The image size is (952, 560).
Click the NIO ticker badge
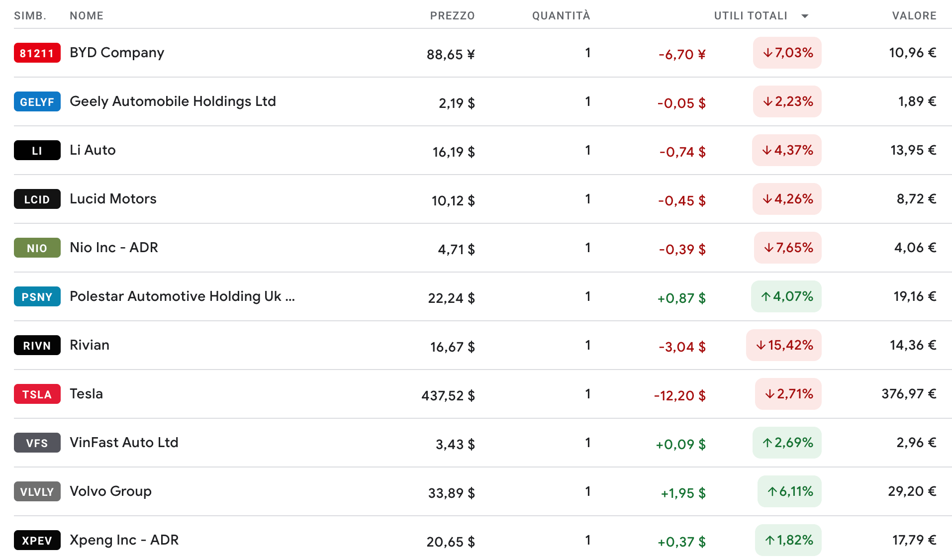(x=37, y=248)
